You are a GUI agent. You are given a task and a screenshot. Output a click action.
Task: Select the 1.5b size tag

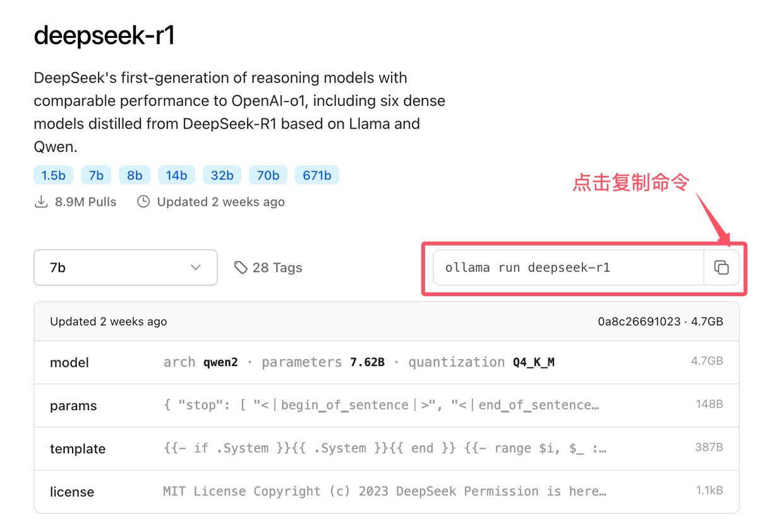tap(54, 175)
